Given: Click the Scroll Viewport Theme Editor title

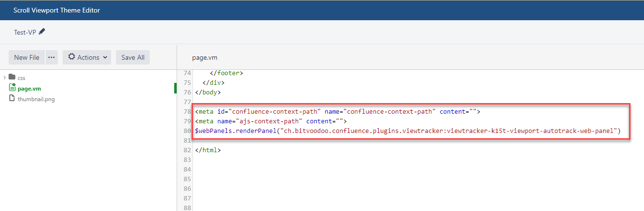Looking at the screenshot, I should click(57, 10).
